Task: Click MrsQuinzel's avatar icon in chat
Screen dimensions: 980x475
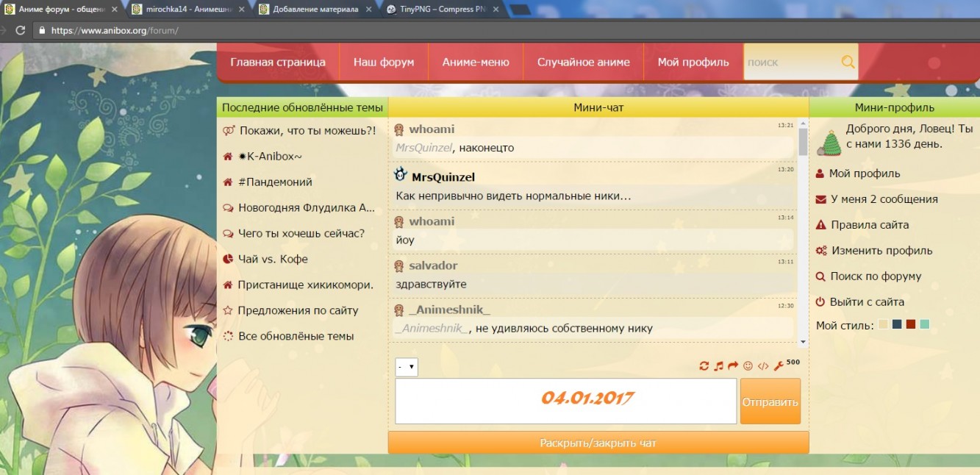Action: point(401,175)
